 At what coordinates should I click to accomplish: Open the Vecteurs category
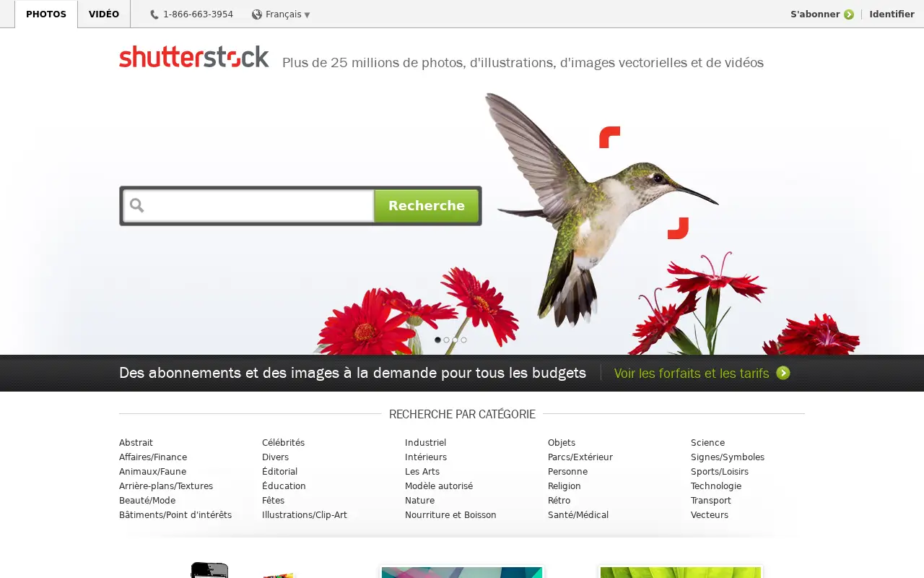tap(710, 515)
